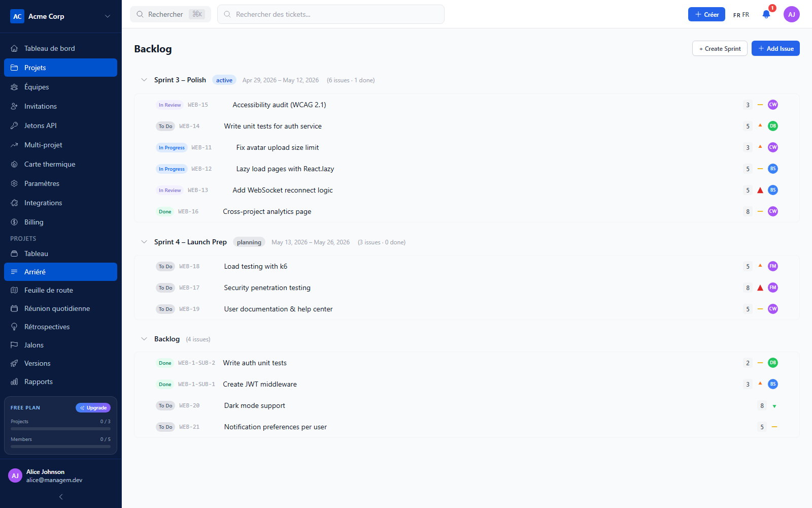The image size is (812, 508).
Task: Open Carte thermique in sidebar
Action: pos(60,164)
